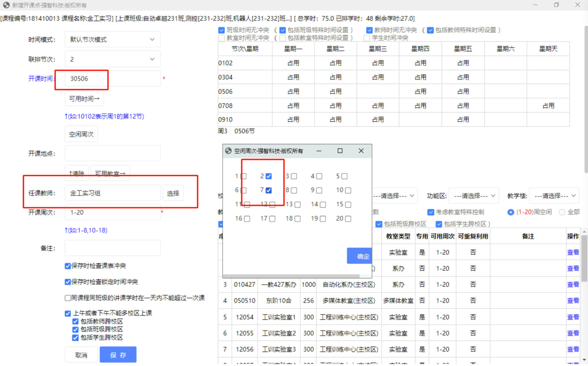This screenshot has height=366, width=588.
Task: Open the 教学楼 dropdown list
Action: coord(554,196)
